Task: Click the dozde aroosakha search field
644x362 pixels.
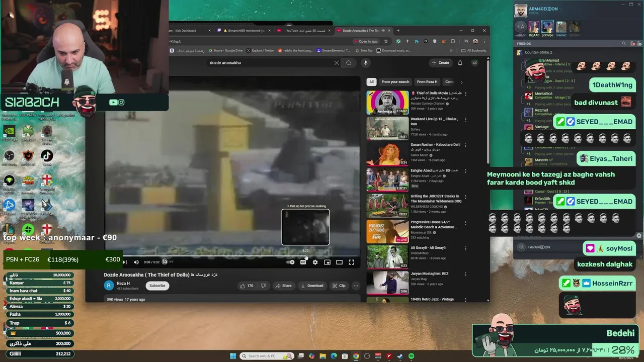Action: [270, 63]
